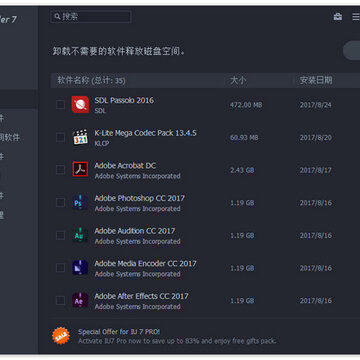
Task: Click the 472.00 MB size value
Action: 246,105
